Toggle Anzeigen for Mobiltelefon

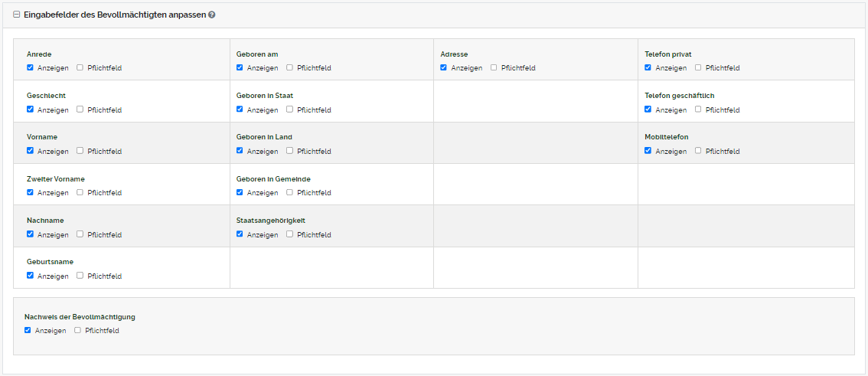tap(648, 151)
